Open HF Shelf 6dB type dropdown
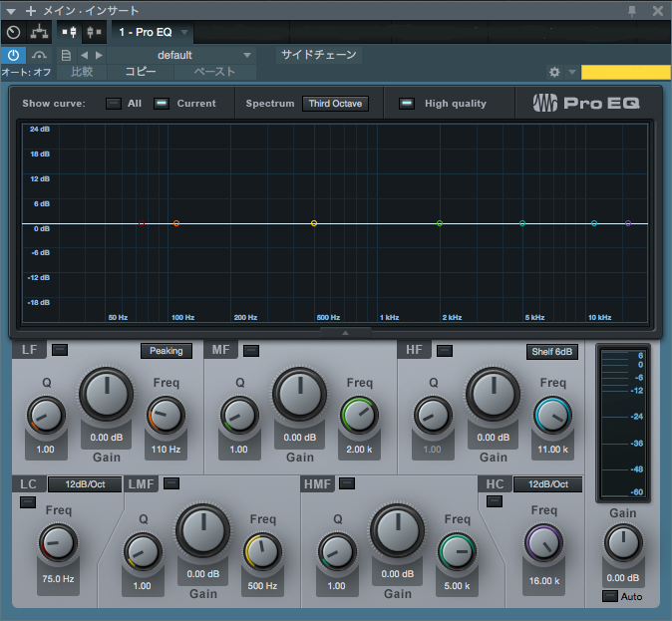The image size is (672, 621). coord(552,352)
